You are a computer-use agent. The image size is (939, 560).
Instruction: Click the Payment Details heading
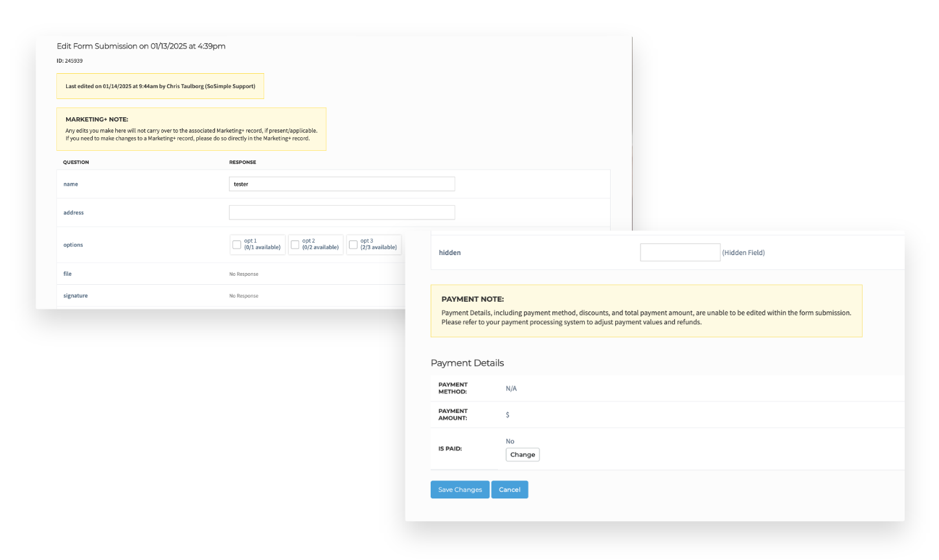467,363
